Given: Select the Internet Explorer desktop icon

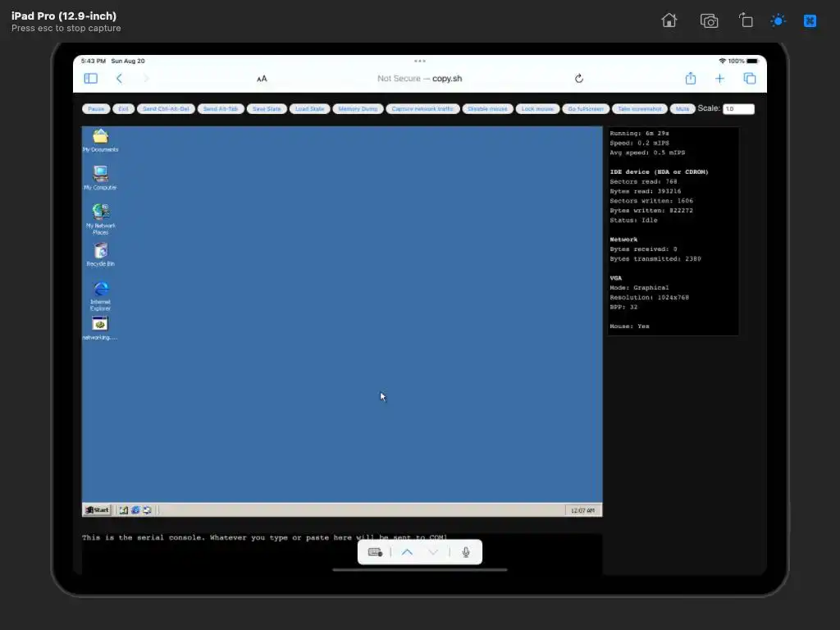Looking at the screenshot, I should click(x=100, y=295).
